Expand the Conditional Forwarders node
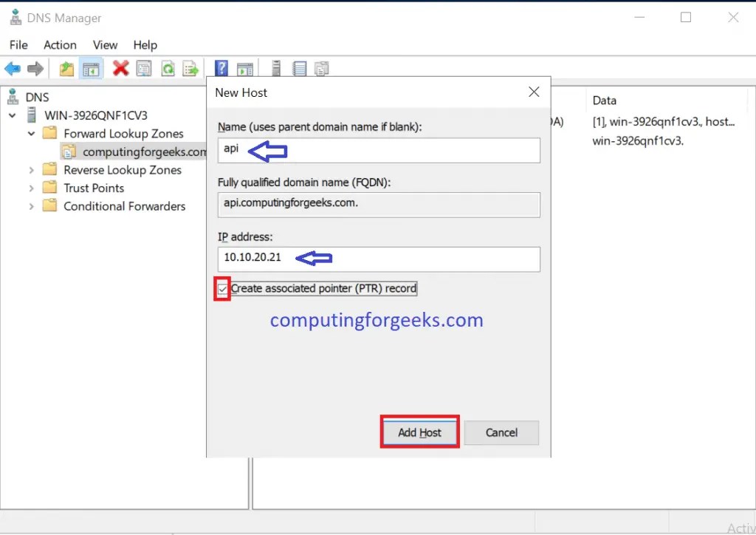The width and height of the screenshot is (756, 535). (31, 205)
